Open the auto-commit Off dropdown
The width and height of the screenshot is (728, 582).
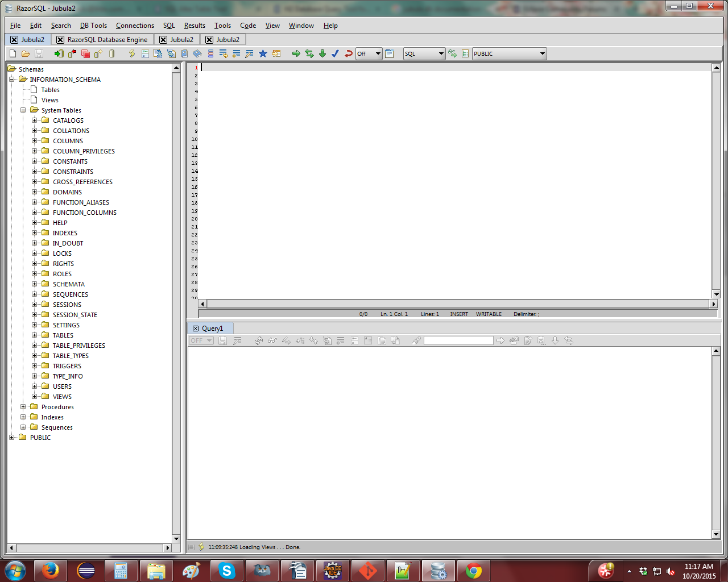pyautogui.click(x=369, y=53)
